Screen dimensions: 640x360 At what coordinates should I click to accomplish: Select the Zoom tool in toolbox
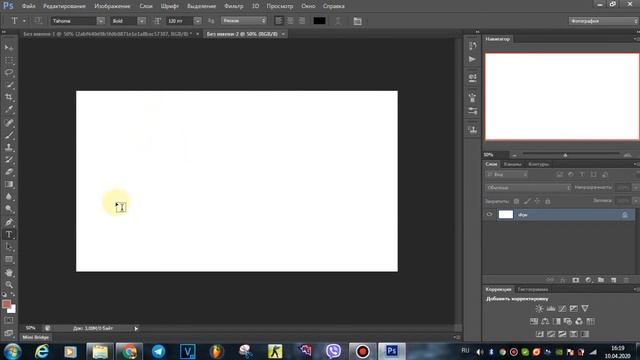(x=9, y=284)
